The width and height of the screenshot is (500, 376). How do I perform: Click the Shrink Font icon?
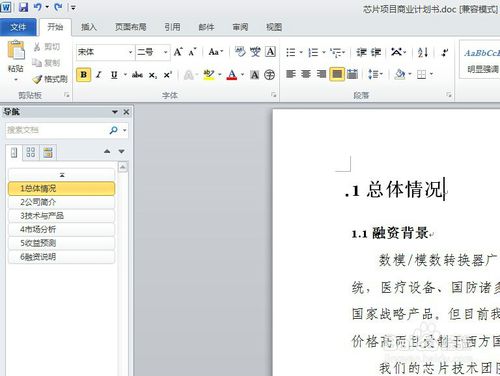point(192,52)
